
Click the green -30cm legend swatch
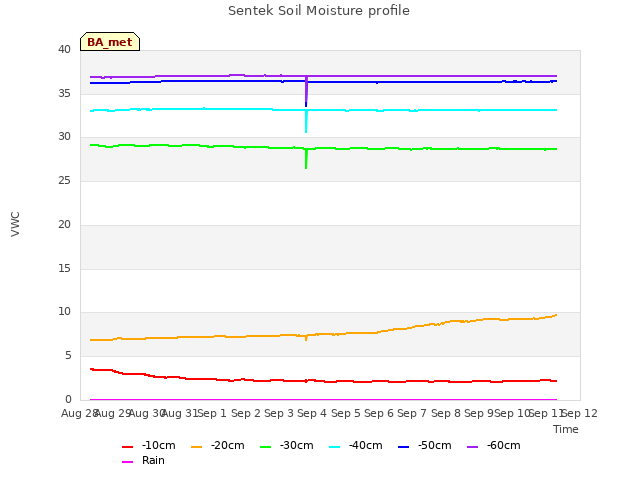[266, 447]
